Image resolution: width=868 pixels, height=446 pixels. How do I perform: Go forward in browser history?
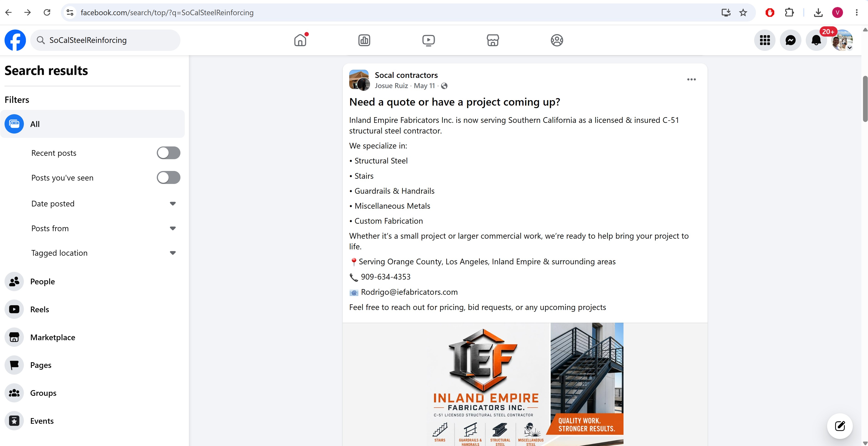point(28,12)
